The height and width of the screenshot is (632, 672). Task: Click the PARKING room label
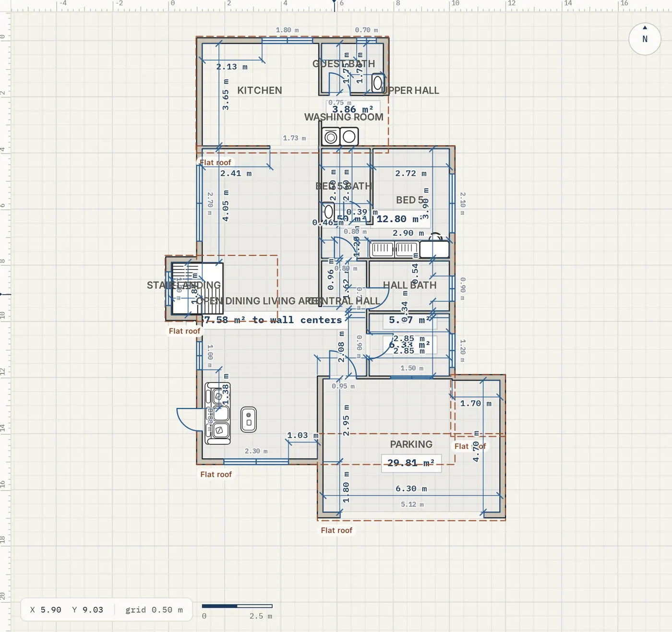[411, 444]
